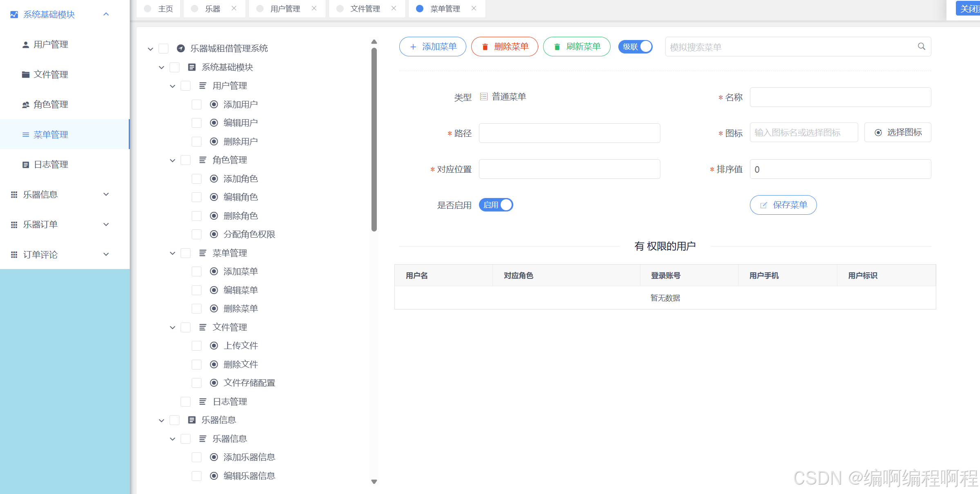Click the 订单评论 sidebar module icon
The image size is (980, 494).
click(13, 254)
